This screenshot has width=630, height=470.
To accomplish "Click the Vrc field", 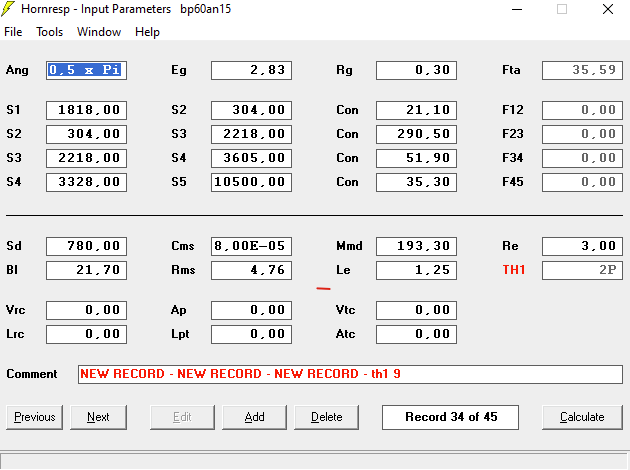I will 86,310.
